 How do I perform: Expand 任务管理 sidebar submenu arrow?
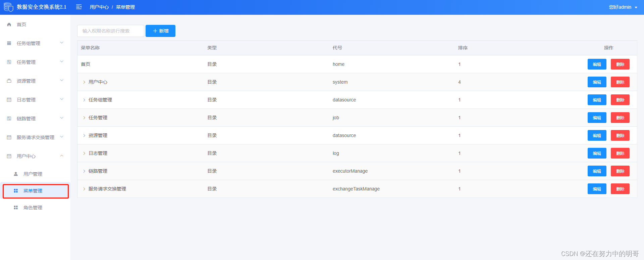[62, 62]
